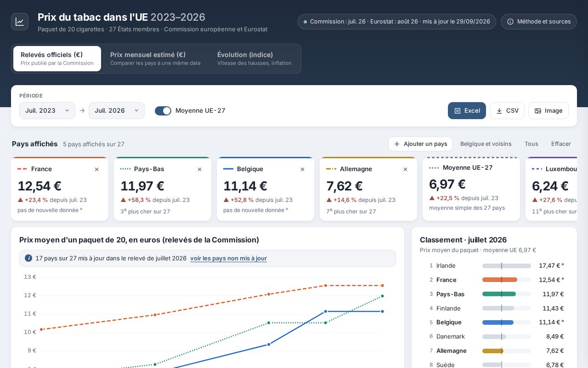Image resolution: width=588 pixels, height=368 pixels.
Task: Dismiss the Allemagne card via X
Action: 405,169
